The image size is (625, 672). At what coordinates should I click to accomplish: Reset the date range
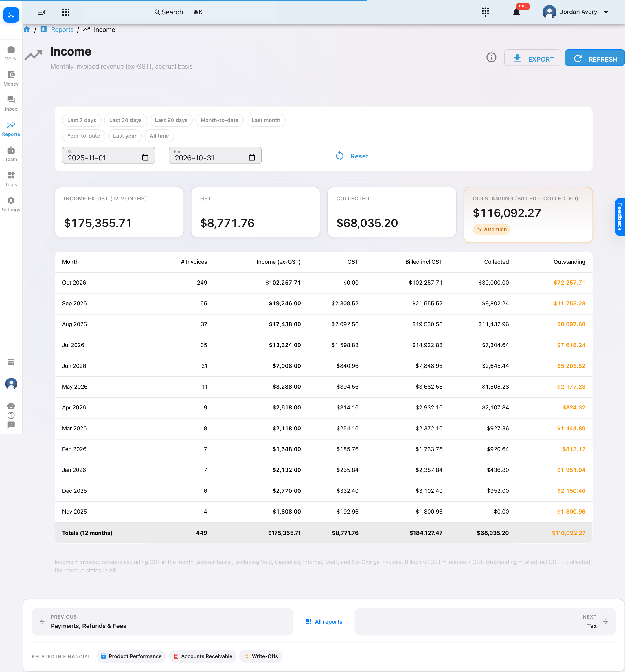[352, 156]
